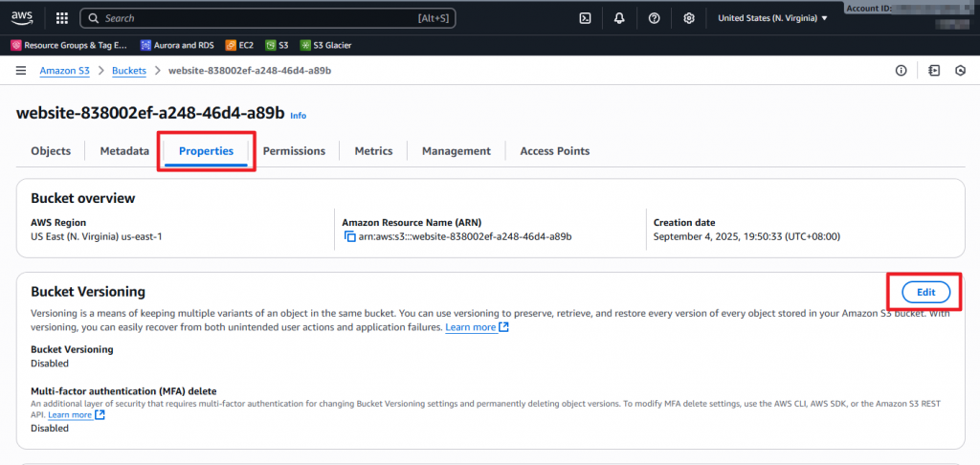980x465 pixels.
Task: Select the Properties tab
Action: coord(207,150)
